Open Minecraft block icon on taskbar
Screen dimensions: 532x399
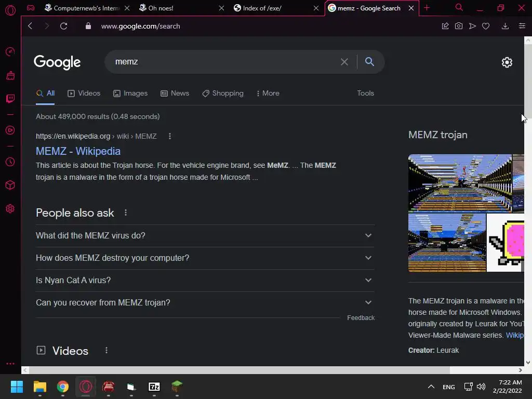pyautogui.click(x=177, y=387)
